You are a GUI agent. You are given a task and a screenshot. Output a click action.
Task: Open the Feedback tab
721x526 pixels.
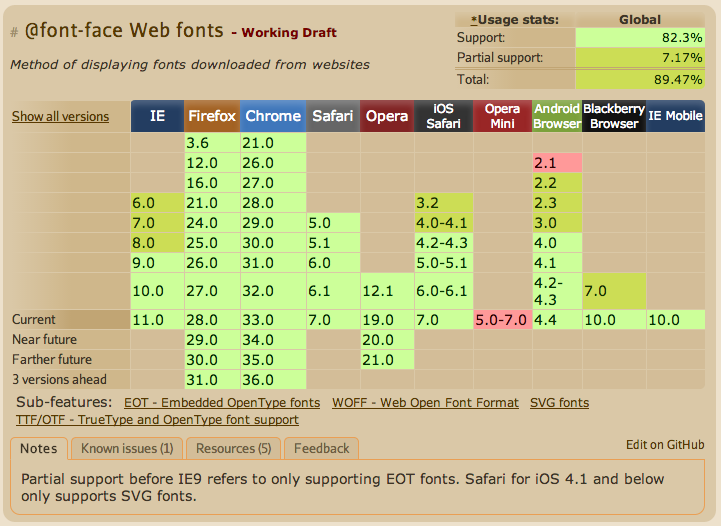pos(321,448)
